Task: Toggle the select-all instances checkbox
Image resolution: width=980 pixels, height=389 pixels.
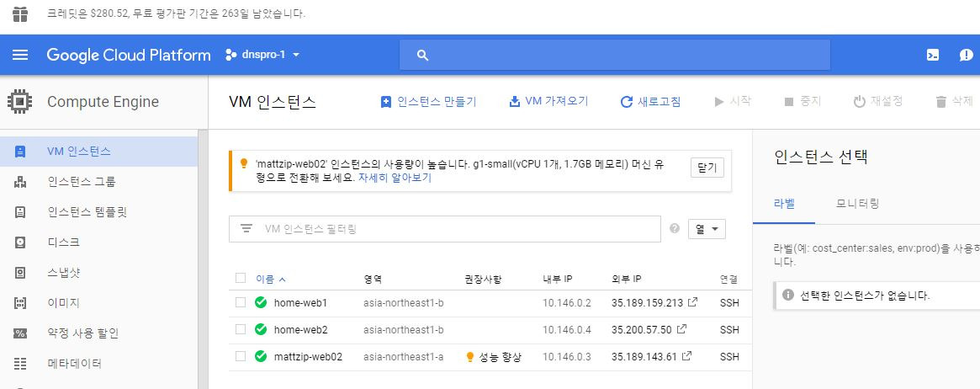Action: click(241, 279)
